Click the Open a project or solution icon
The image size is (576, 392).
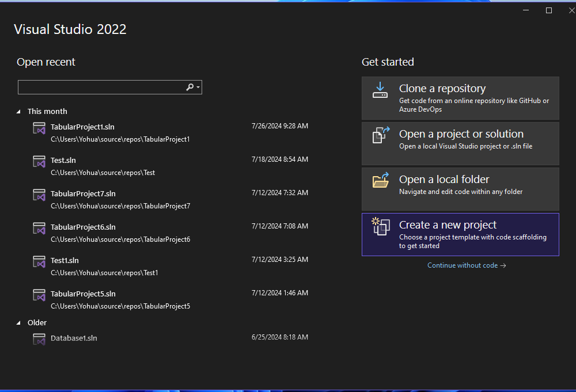click(x=381, y=135)
